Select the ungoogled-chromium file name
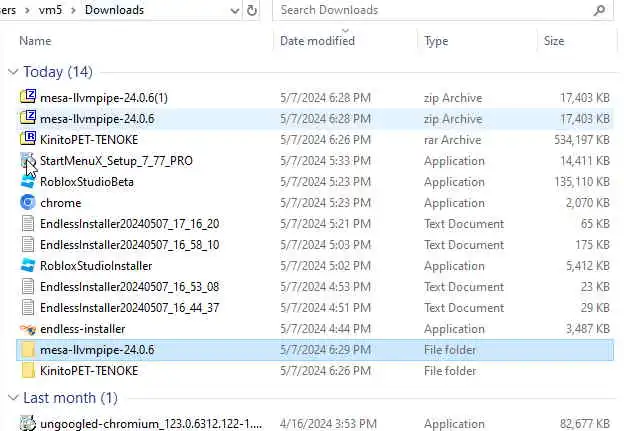Viewport: 624px width, 431px height. (151, 424)
